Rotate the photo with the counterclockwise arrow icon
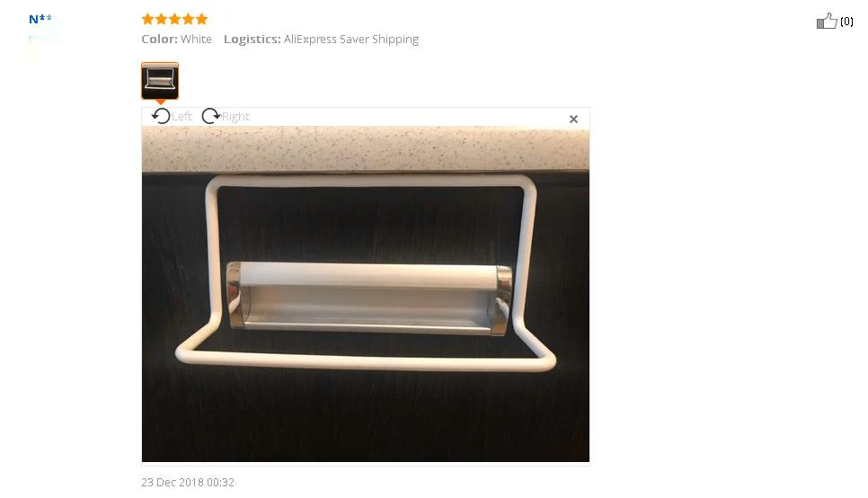 (x=161, y=116)
